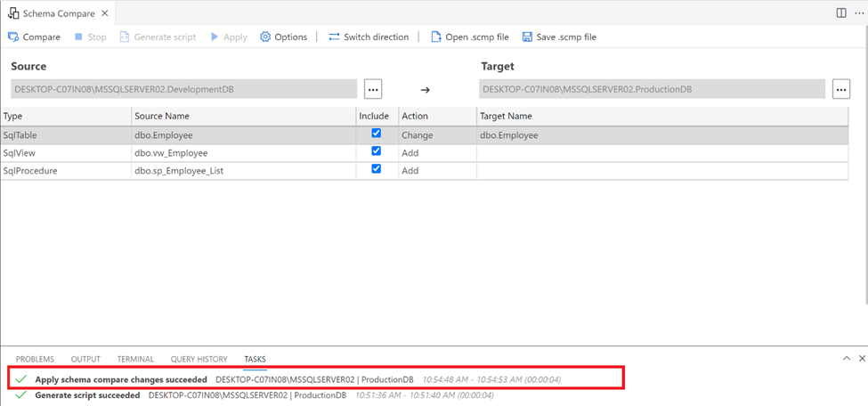Click the Switch direction arrows icon
The height and width of the screenshot is (406, 868).
point(334,37)
